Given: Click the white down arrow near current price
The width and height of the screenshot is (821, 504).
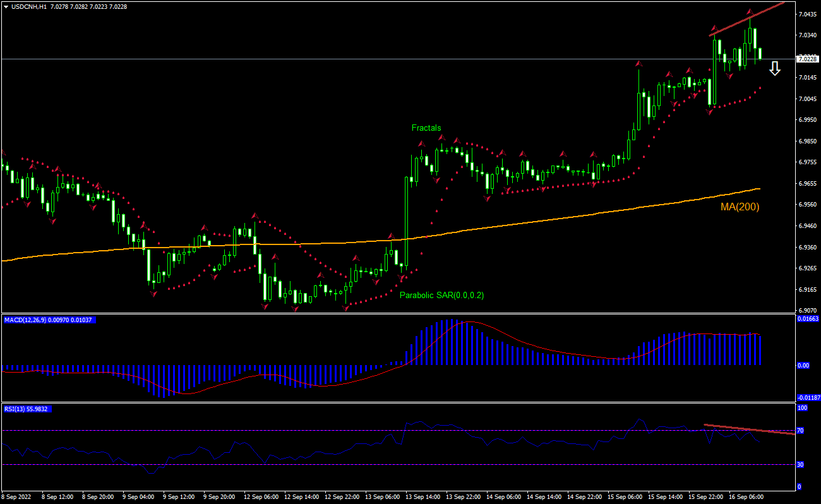Looking at the screenshot, I should [774, 69].
